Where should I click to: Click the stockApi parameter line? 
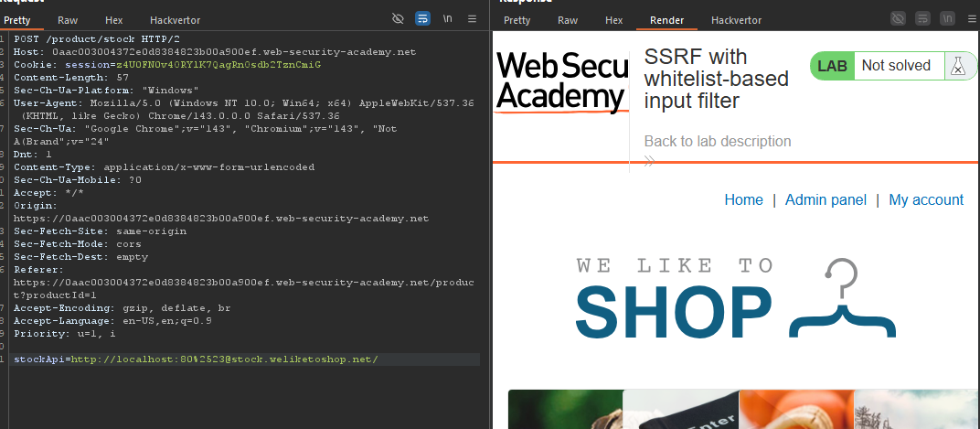[196, 359]
